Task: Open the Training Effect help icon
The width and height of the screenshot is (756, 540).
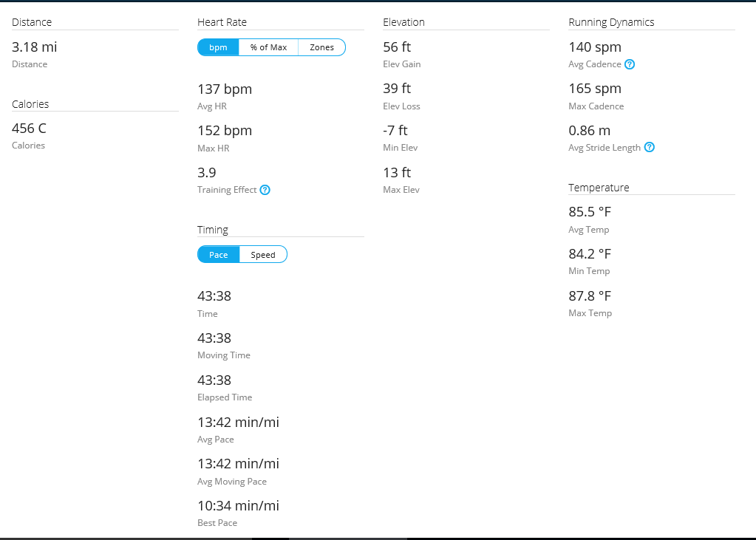Action: click(x=265, y=190)
